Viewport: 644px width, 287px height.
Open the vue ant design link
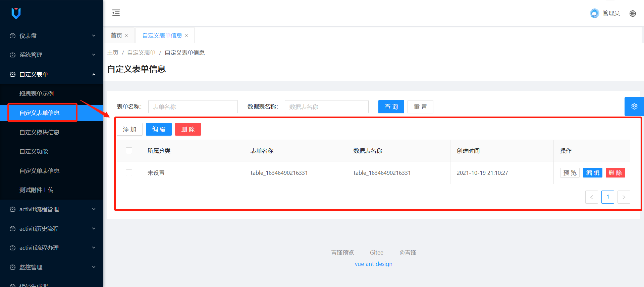(374, 264)
